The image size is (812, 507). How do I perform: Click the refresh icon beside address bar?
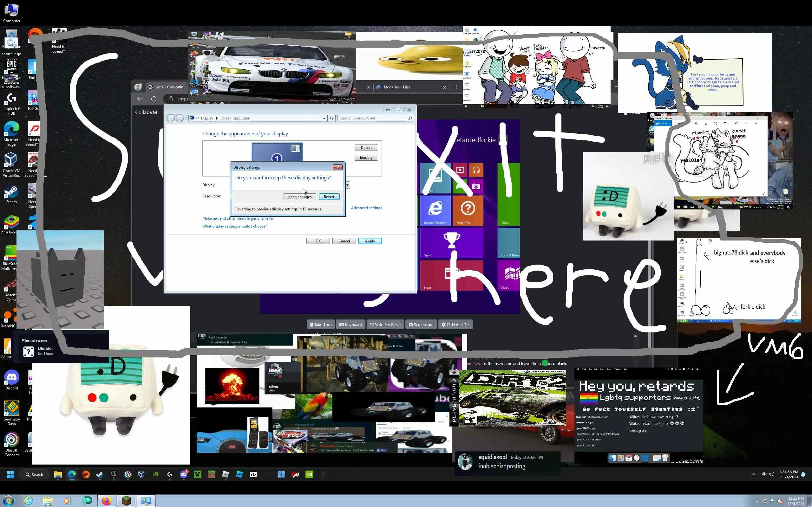tap(331, 118)
